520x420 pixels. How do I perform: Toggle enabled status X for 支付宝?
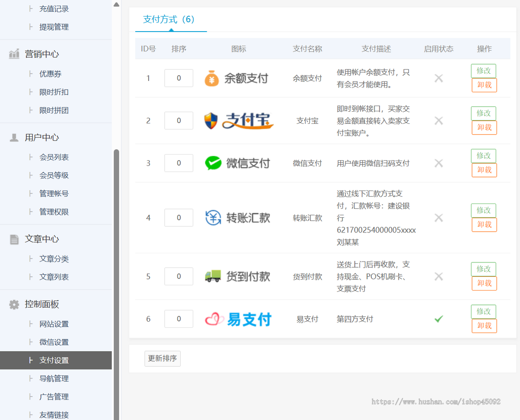[x=439, y=121]
